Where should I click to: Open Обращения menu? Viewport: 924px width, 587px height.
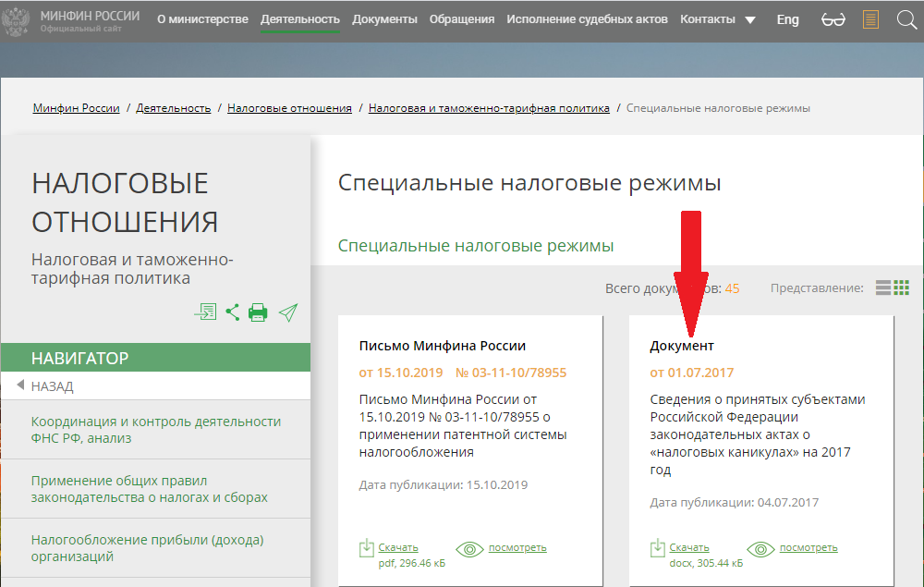[x=462, y=19]
